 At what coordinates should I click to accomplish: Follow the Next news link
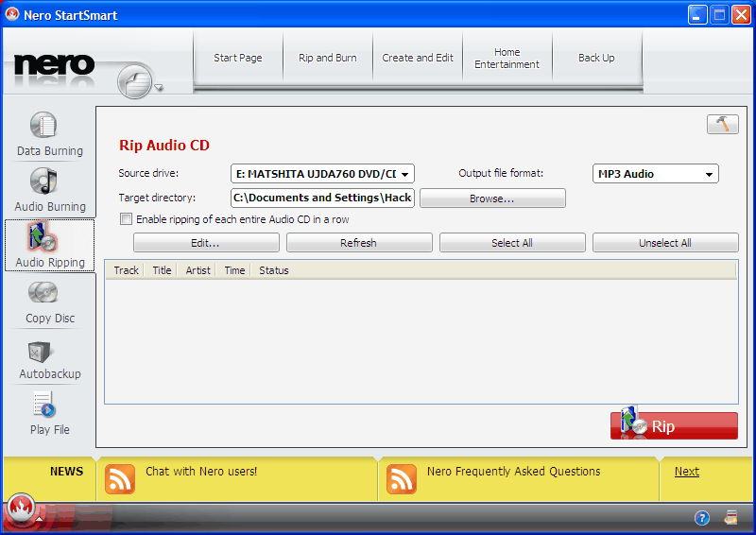click(x=687, y=472)
